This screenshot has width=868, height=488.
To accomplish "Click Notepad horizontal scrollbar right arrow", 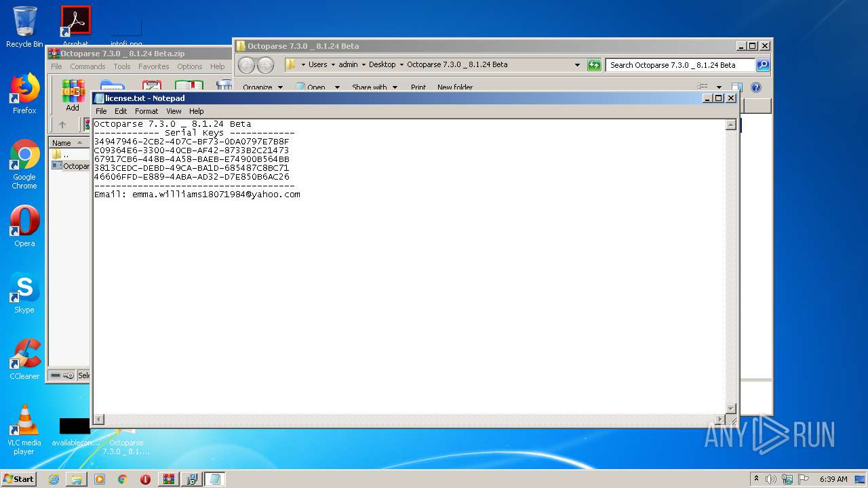I will tap(720, 420).
